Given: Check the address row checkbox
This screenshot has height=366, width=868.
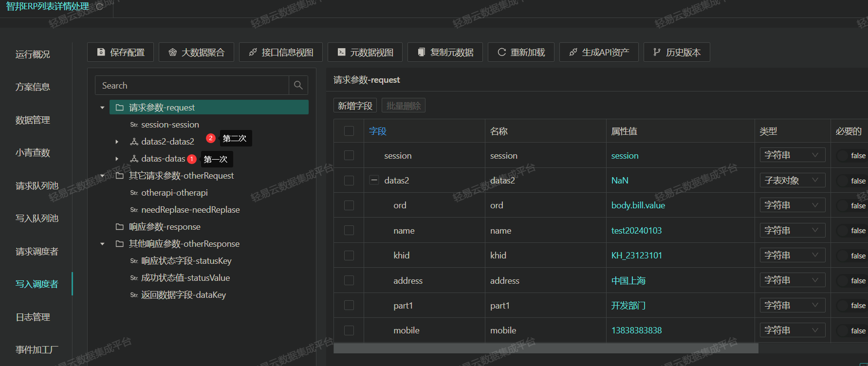Looking at the screenshot, I should (x=349, y=280).
